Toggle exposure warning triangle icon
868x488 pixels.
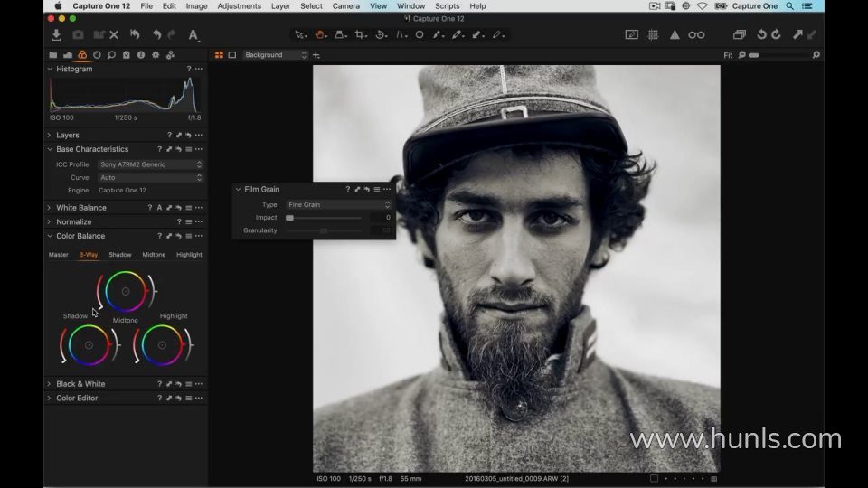point(675,35)
